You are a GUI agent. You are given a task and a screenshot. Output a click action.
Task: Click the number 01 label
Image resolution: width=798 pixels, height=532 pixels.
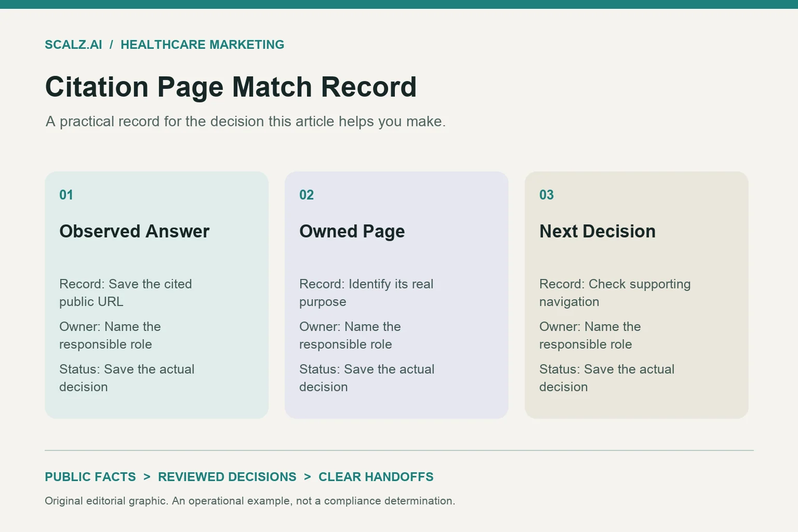pyautogui.click(x=66, y=195)
